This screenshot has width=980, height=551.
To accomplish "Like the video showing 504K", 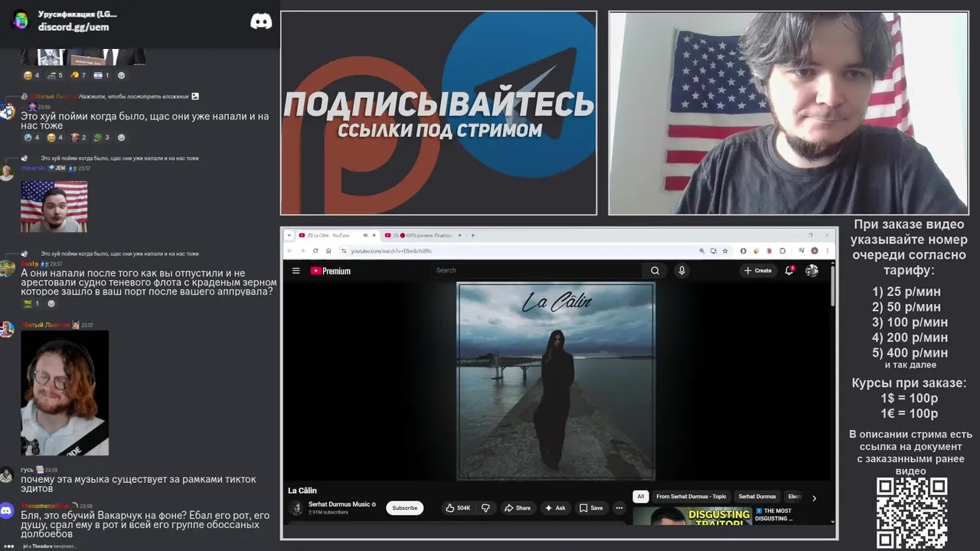I will [x=459, y=507].
